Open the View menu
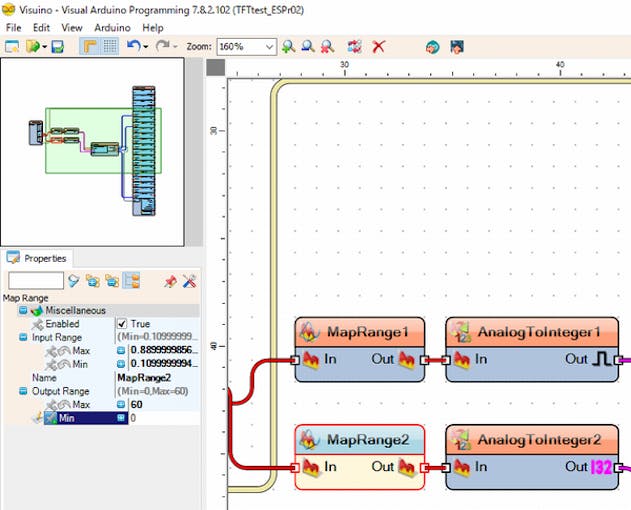Screen dimensions: 631x510 point(72,28)
